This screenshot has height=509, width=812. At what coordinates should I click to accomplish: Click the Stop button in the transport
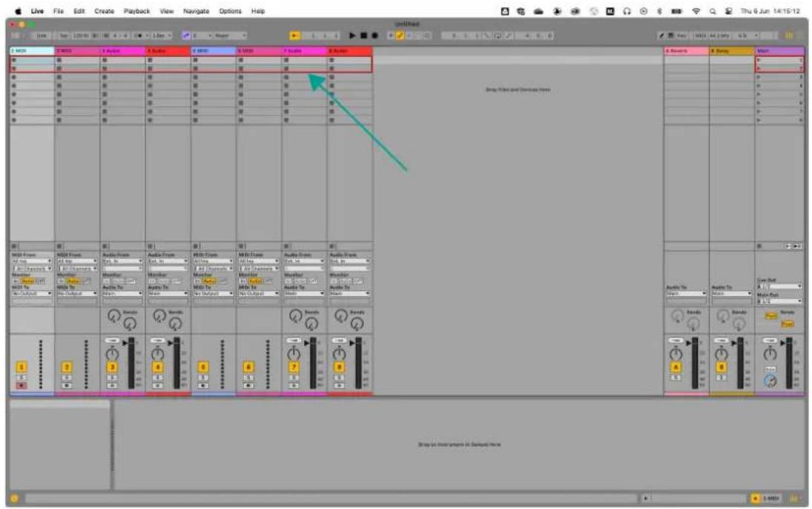(x=363, y=36)
